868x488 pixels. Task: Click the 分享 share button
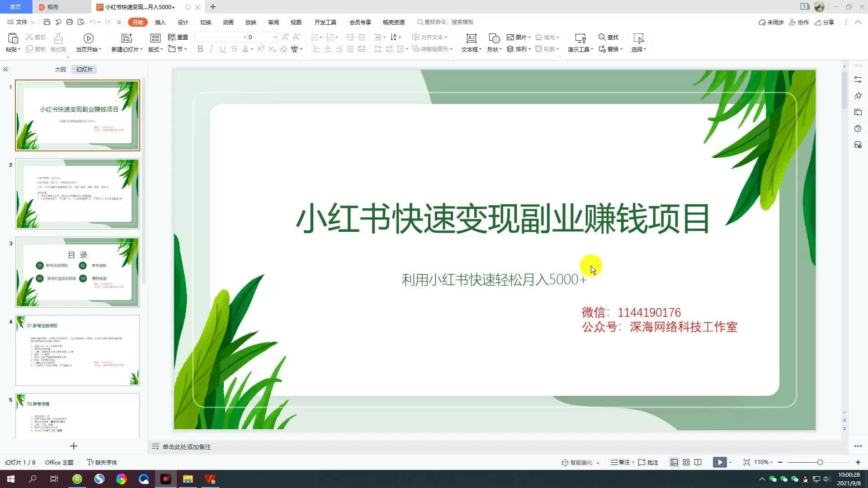point(824,22)
